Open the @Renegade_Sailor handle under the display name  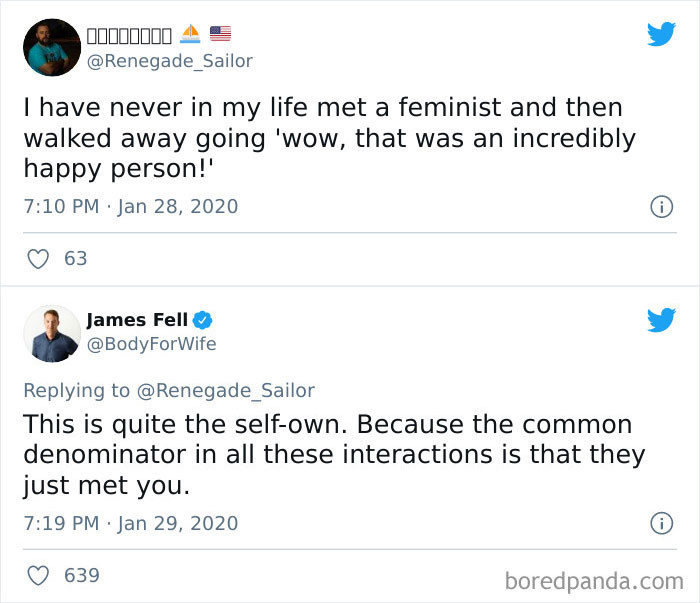170,61
